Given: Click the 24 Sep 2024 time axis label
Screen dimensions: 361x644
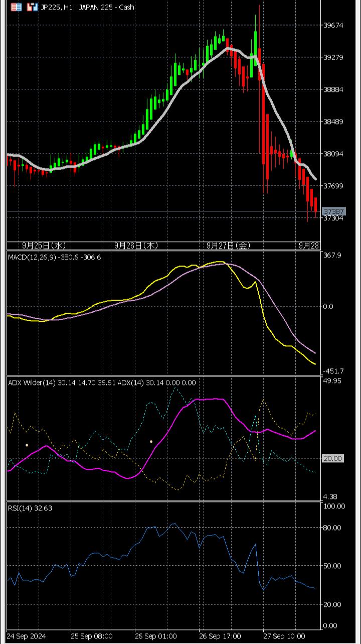Looking at the screenshot, I should (27, 636).
